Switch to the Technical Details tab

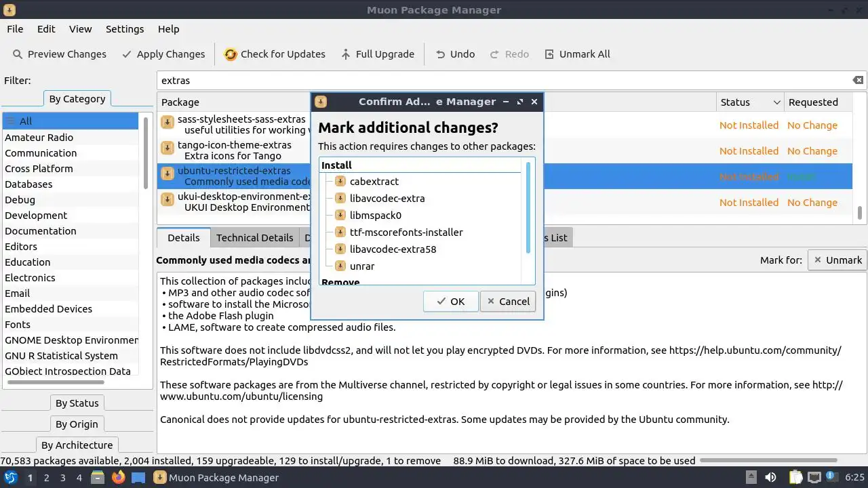(x=254, y=238)
